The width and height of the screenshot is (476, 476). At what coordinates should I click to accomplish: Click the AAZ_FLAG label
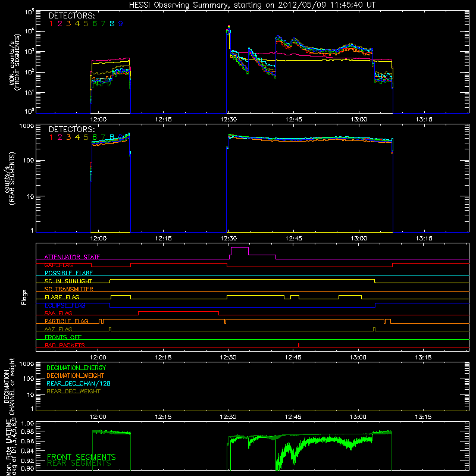coord(58,329)
